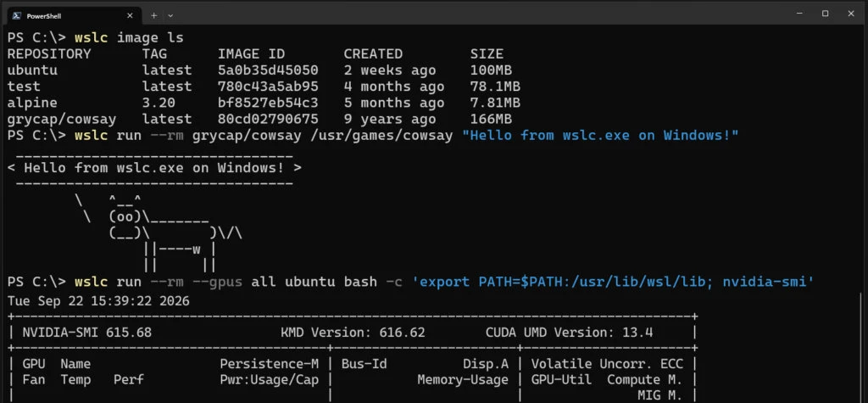Click the 'wslc image ls' command text
The height and width of the screenshot is (403, 868).
(129, 38)
